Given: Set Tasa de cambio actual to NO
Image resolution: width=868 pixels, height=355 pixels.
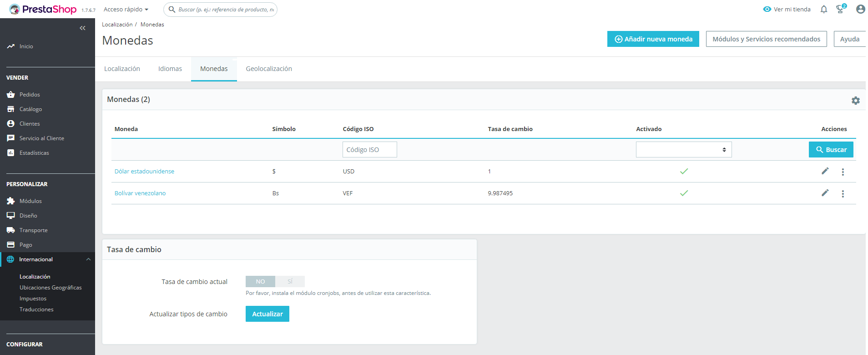Looking at the screenshot, I should tap(260, 282).
